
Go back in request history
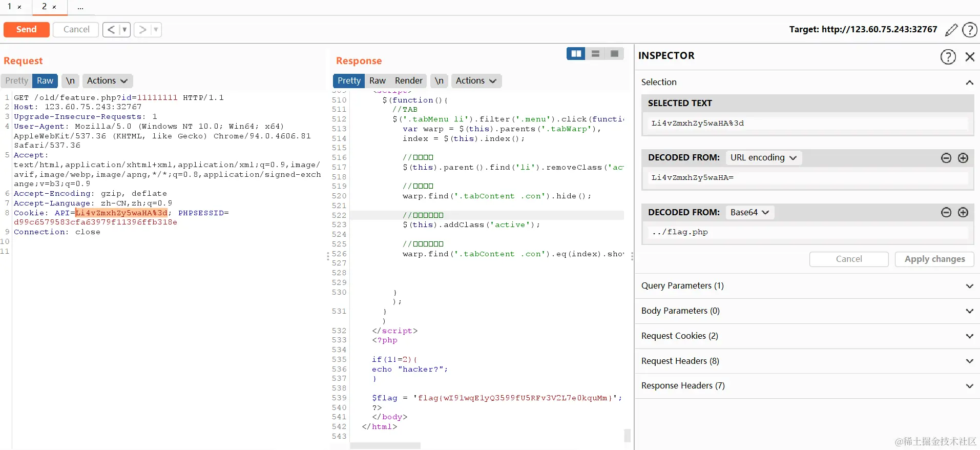pyautogui.click(x=111, y=30)
